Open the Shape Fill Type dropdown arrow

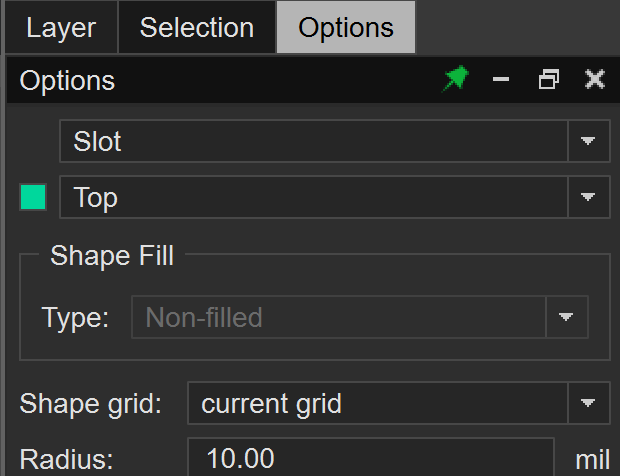pyautogui.click(x=567, y=318)
